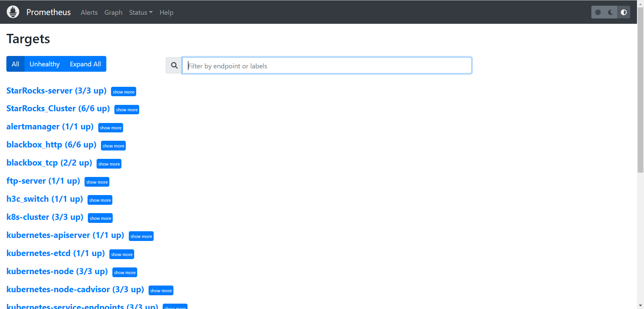Show more for kubernetes-node-cadvisor
644x309 pixels.
click(161, 291)
